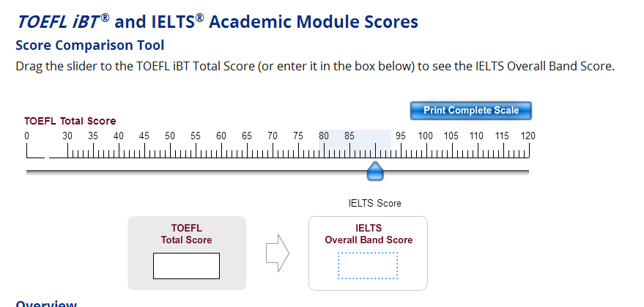Click the dotted IELTS Overall Band Score box
Screen dimensions: 644x307
tap(368, 266)
